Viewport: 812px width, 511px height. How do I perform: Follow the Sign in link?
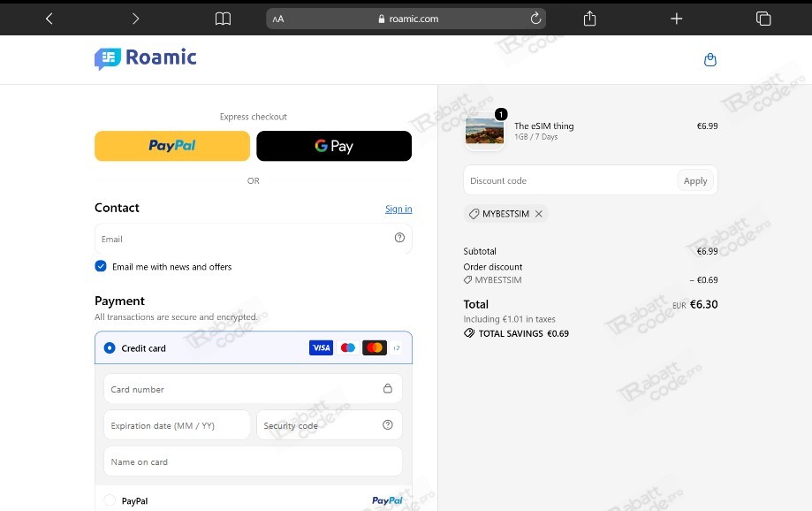(x=398, y=209)
